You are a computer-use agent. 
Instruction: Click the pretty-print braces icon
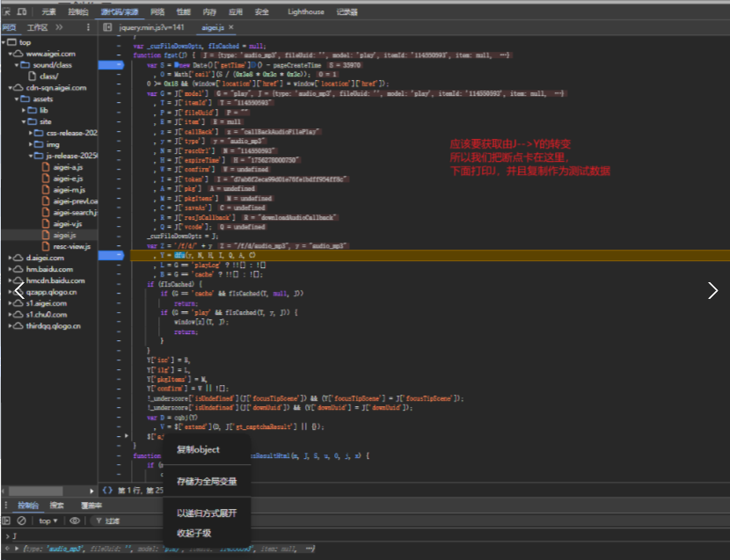coord(107,491)
